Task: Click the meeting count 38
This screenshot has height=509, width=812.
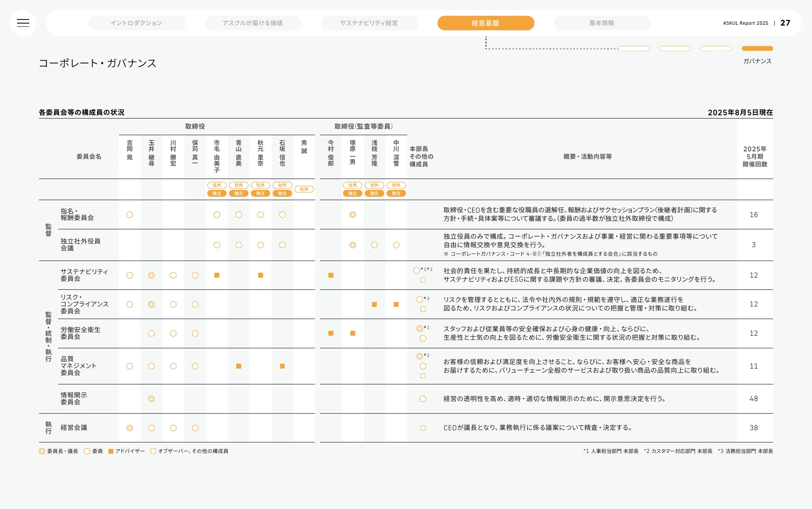Action: pyautogui.click(x=754, y=428)
